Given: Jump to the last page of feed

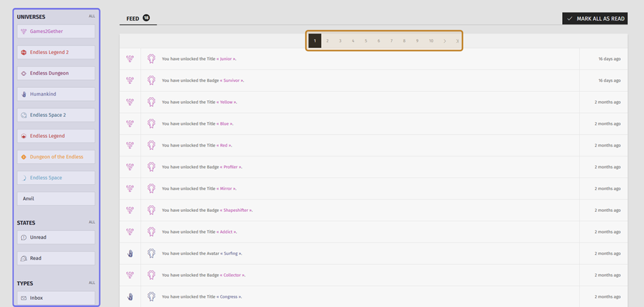Looking at the screenshot, I should coord(457,41).
